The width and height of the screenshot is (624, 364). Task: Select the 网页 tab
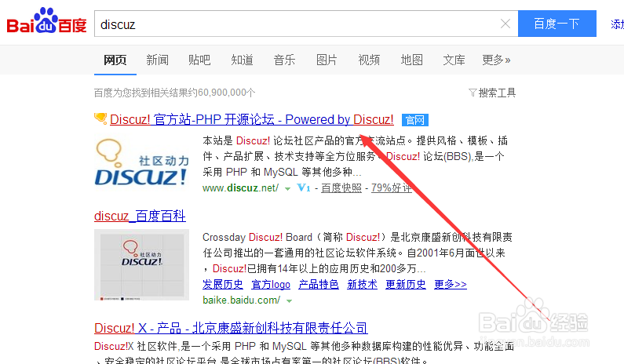click(x=115, y=60)
